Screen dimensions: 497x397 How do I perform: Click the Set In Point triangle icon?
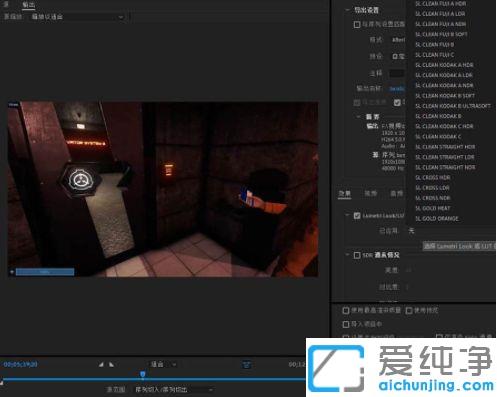[x=101, y=365]
